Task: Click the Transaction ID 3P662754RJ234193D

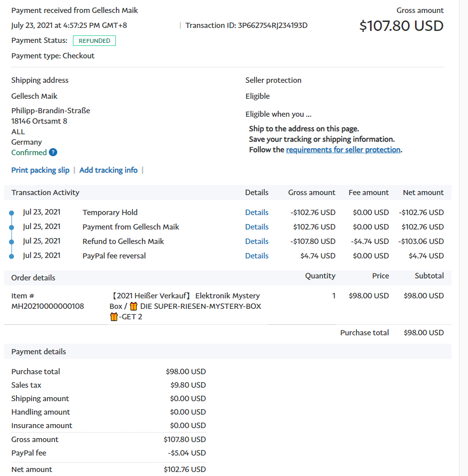Action: [x=272, y=25]
